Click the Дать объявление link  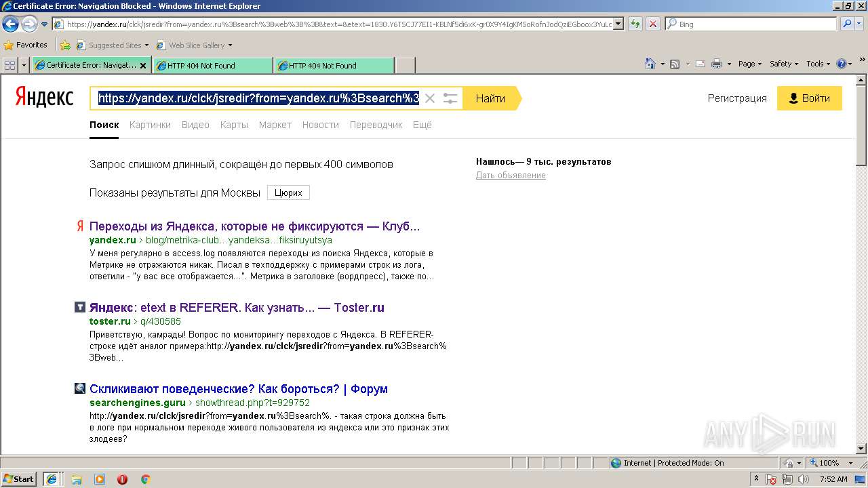click(511, 176)
